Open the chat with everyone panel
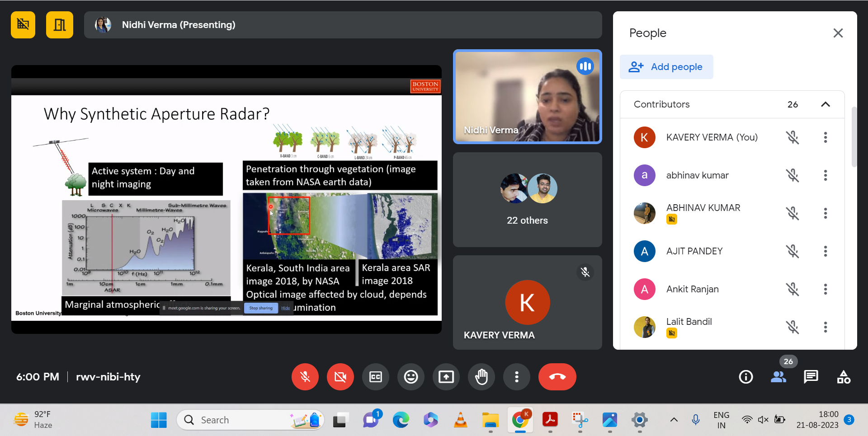The width and height of the screenshot is (868, 436). 811,377
